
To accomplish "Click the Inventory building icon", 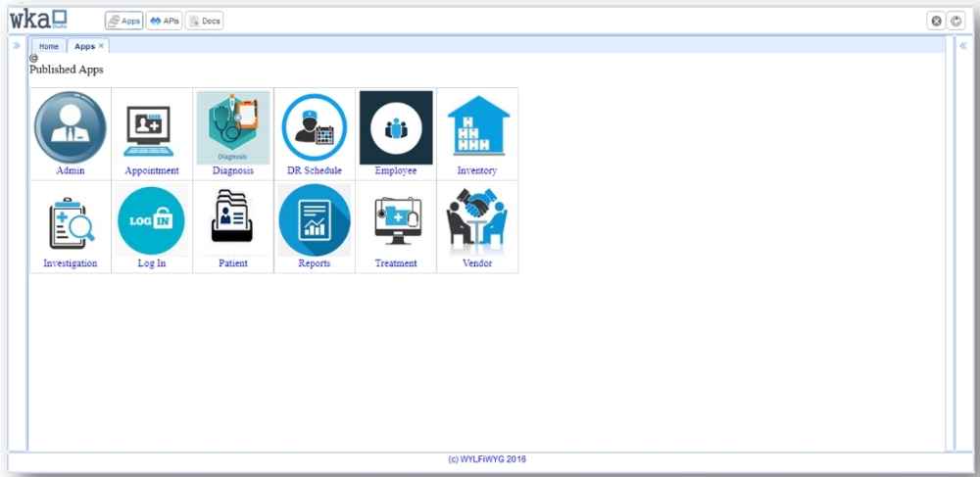I will pyautogui.click(x=477, y=127).
